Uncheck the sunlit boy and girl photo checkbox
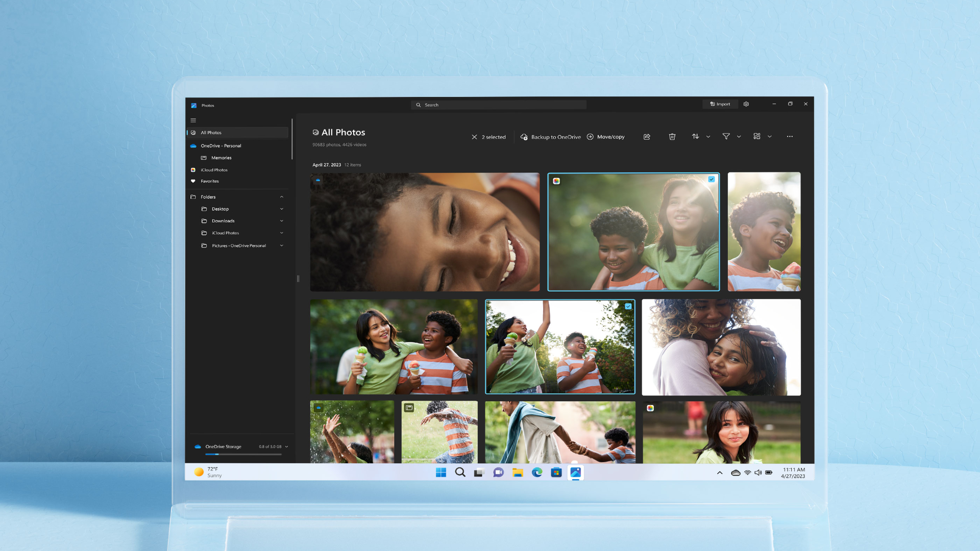This screenshot has height=551, width=980. coord(712,180)
